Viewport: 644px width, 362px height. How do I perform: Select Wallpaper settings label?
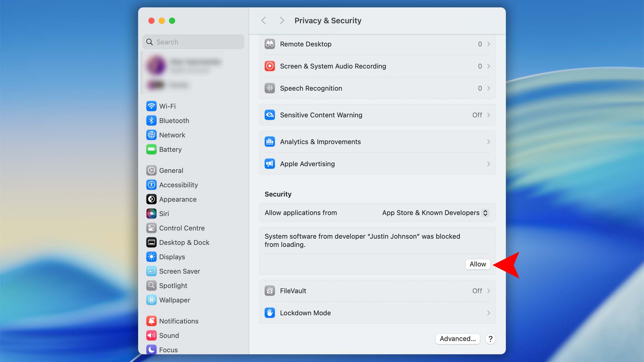175,300
